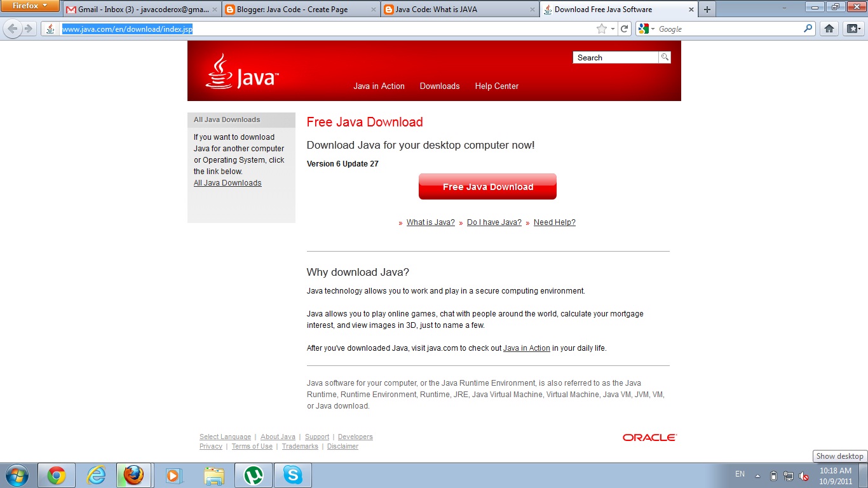The width and height of the screenshot is (868, 488).
Task: Expand hidden icons in the system tray
Action: click(x=757, y=475)
